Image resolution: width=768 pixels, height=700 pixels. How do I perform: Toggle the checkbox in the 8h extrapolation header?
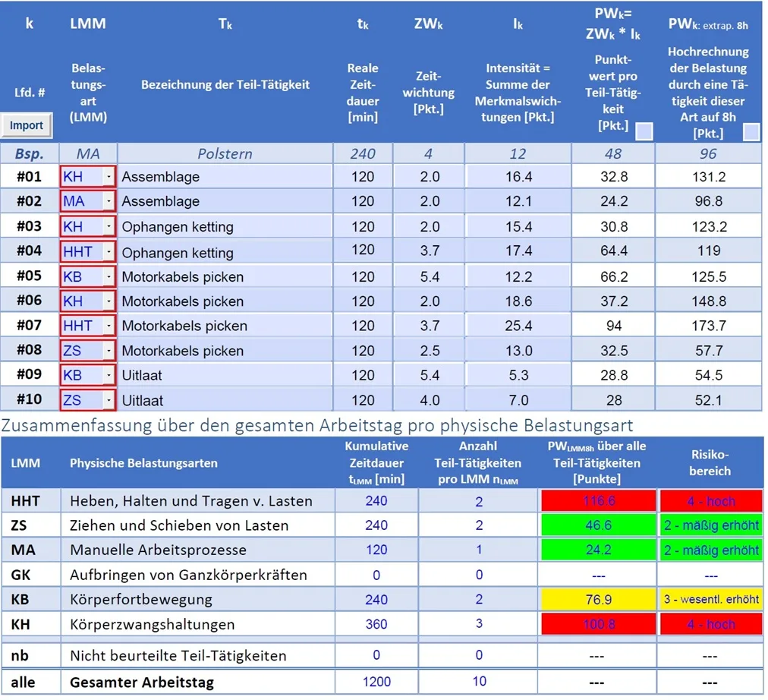tap(751, 132)
